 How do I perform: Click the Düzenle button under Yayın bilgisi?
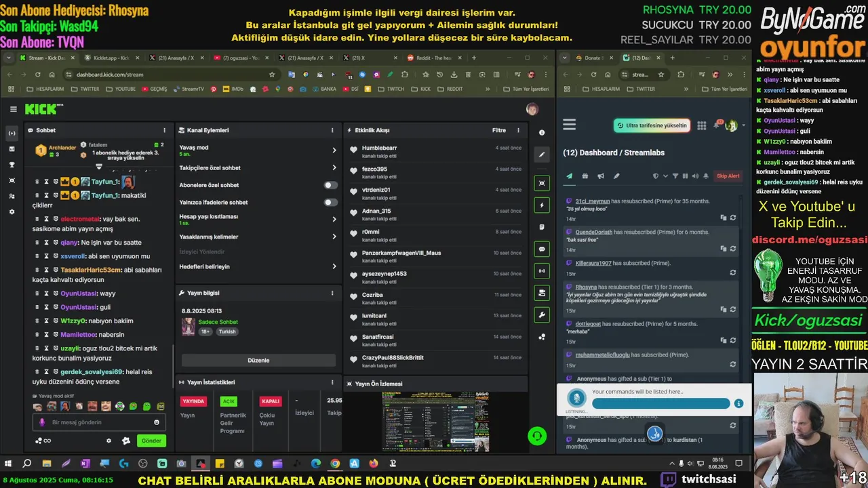(x=258, y=360)
